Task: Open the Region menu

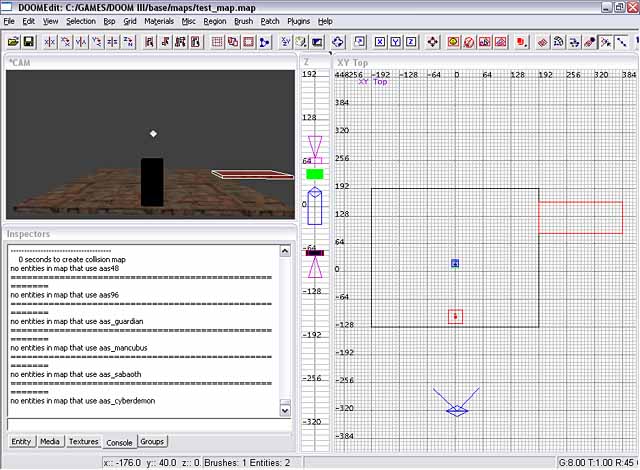Action: 215,21
